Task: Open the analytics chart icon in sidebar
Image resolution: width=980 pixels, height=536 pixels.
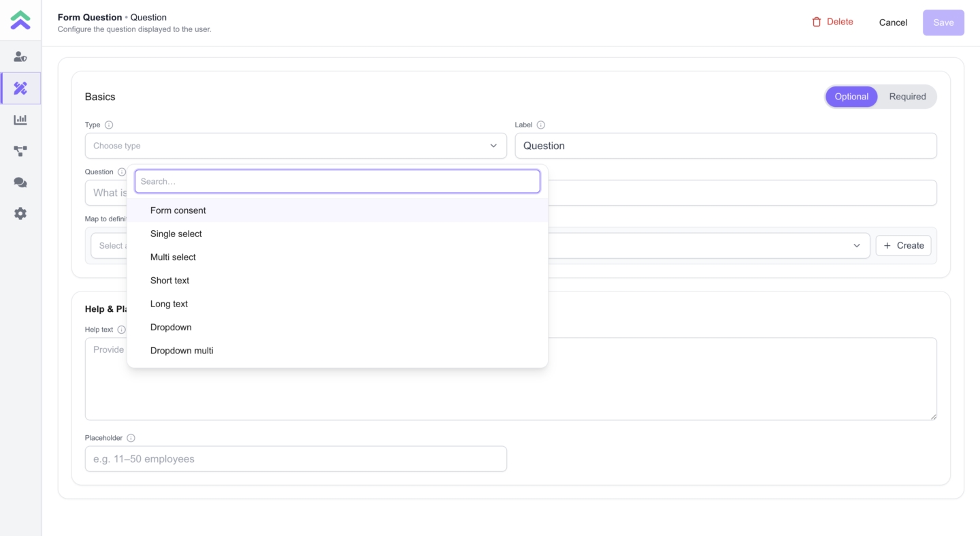Action: tap(20, 120)
